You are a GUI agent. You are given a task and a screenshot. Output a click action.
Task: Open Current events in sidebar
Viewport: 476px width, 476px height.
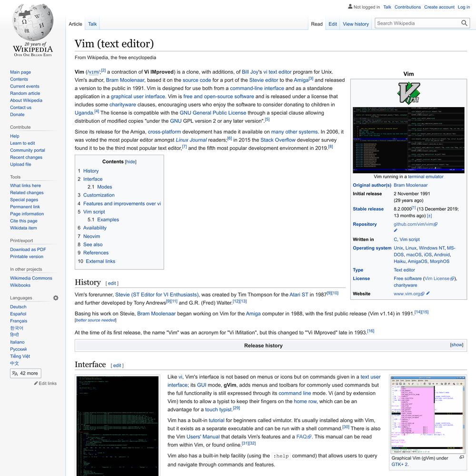pyautogui.click(x=25, y=86)
